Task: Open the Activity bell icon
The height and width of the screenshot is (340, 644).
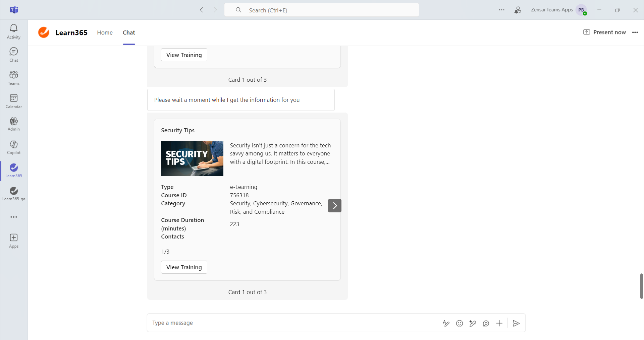Action: 14,31
